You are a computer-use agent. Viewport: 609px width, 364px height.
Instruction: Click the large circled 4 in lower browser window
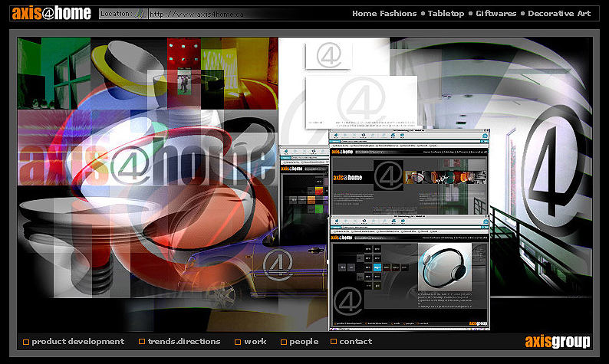[347, 301]
